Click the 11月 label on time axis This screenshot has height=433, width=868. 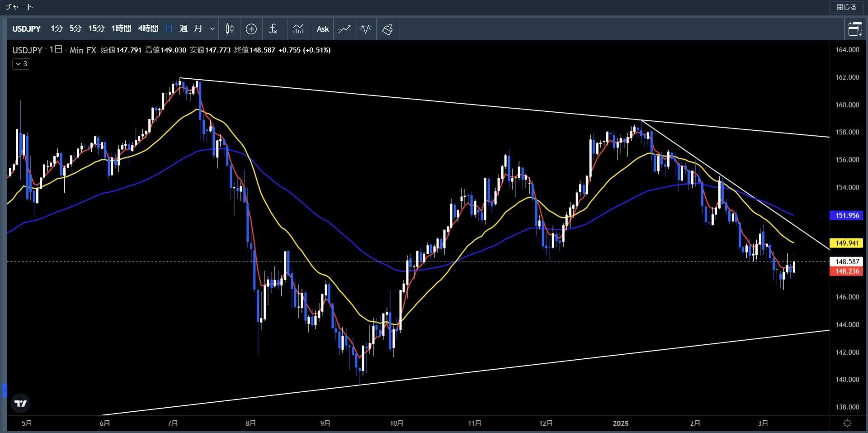pos(474,423)
